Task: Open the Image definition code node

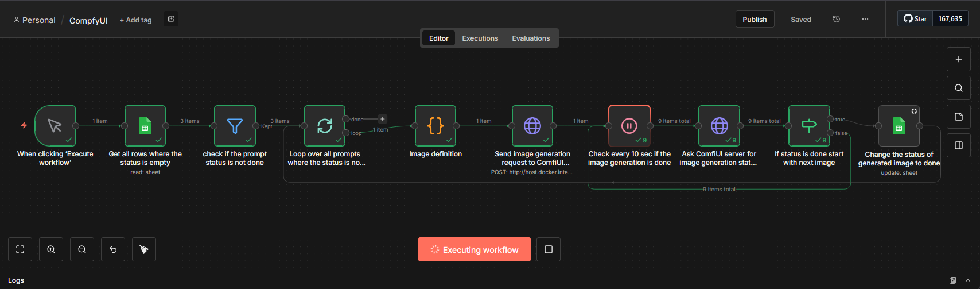Action: 435,126
